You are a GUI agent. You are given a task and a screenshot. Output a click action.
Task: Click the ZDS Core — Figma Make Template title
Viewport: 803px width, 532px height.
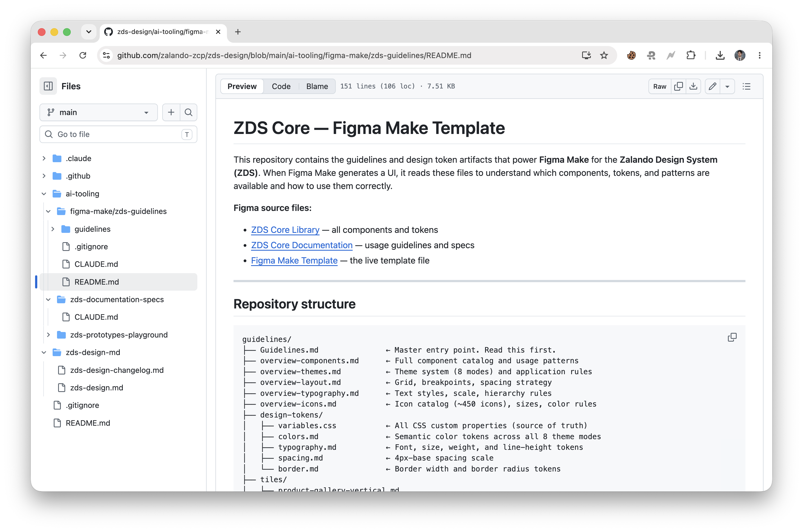(369, 128)
